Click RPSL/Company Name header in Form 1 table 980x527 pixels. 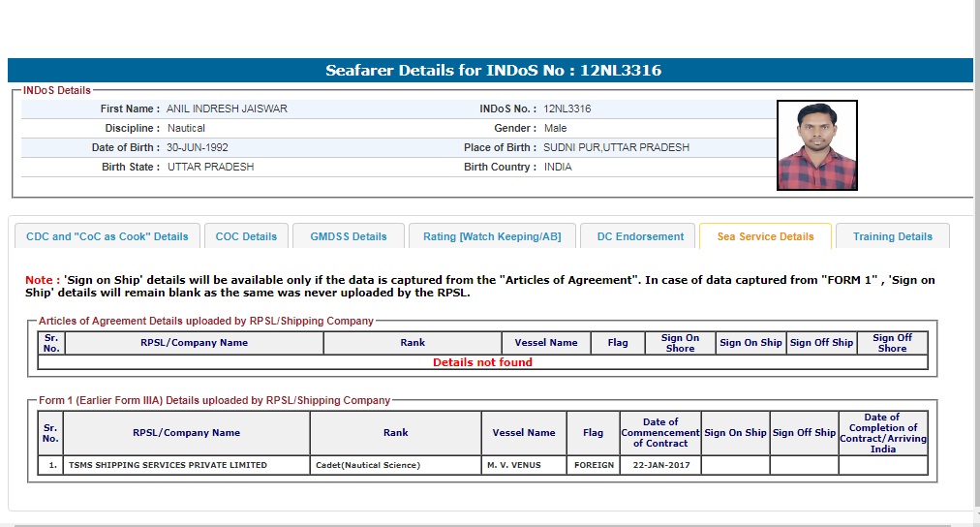(186, 433)
